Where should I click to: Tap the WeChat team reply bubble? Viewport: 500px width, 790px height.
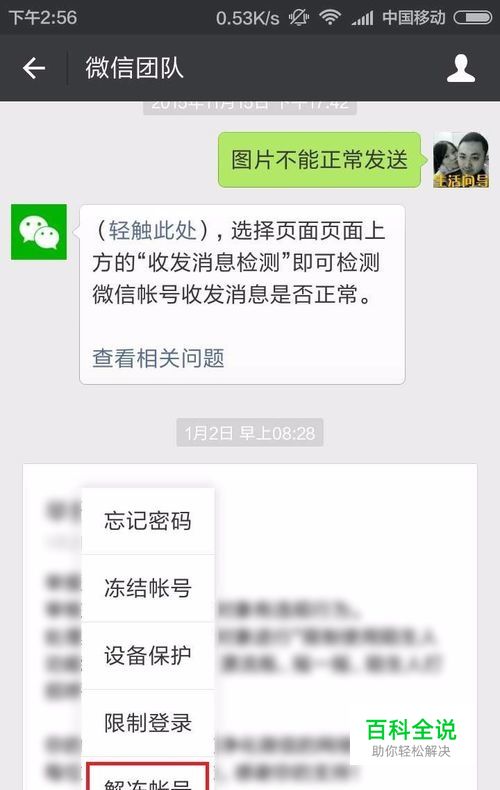click(x=242, y=295)
